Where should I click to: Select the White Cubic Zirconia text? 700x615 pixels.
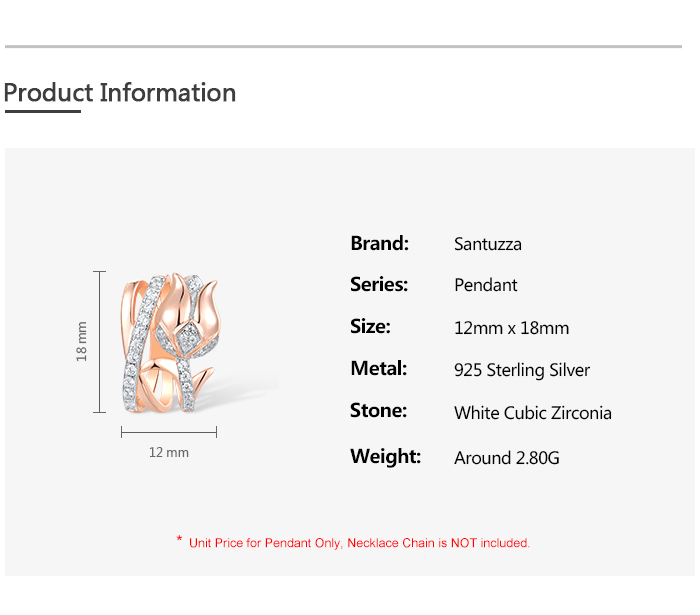pos(533,413)
